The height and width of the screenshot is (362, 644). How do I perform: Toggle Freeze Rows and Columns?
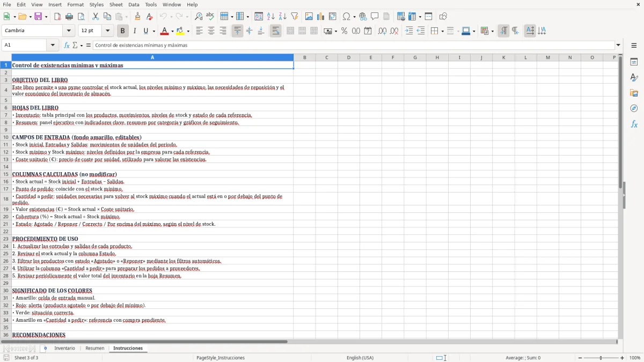[x=412, y=17]
